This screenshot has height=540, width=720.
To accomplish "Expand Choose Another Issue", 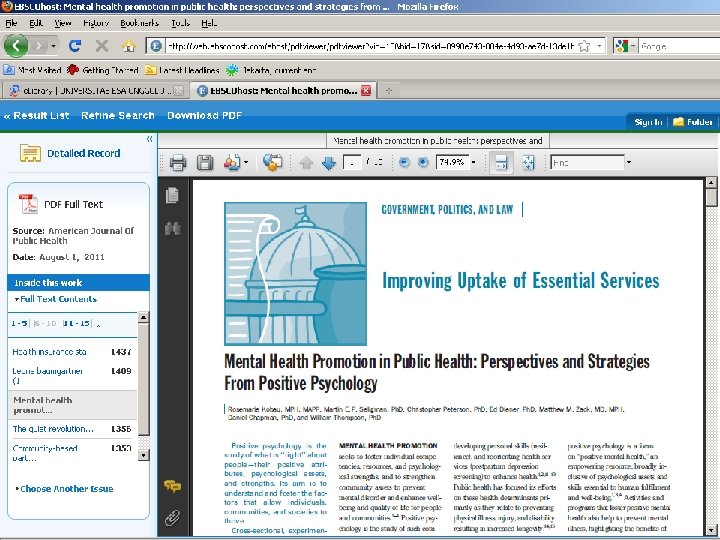I will pos(64,489).
